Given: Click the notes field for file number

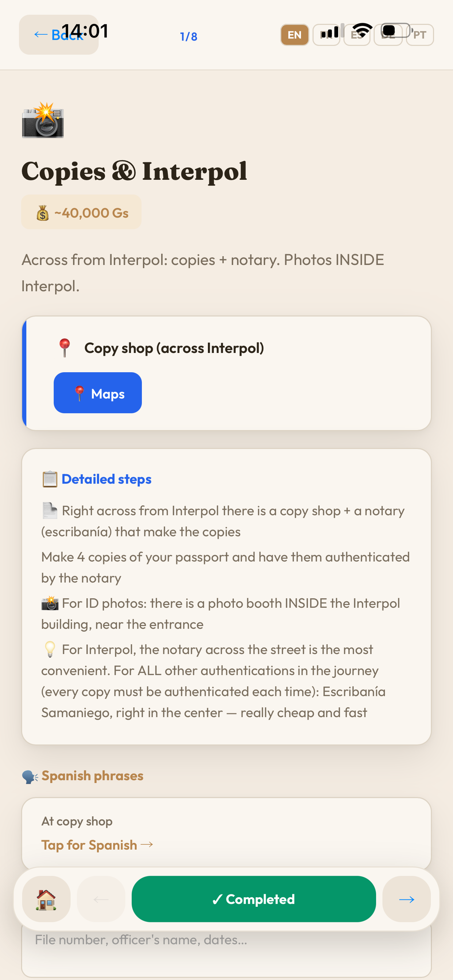Looking at the screenshot, I should 226,951.
